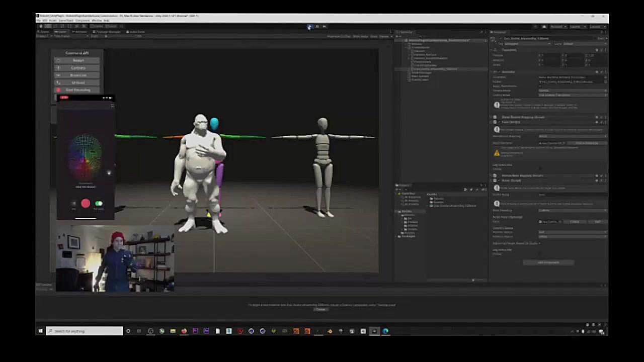The width and height of the screenshot is (644, 362).
Task: Click the Windows Start button
Action: coord(41,331)
